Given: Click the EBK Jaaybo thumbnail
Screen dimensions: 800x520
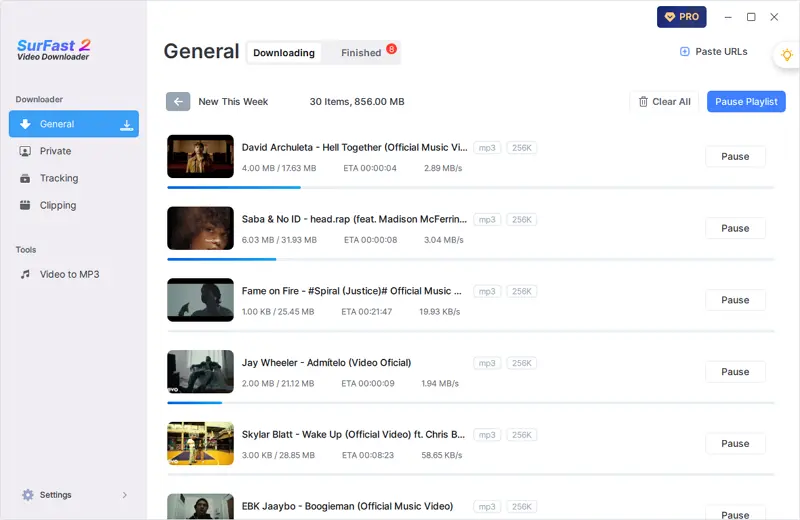Looking at the screenshot, I should (x=201, y=507).
